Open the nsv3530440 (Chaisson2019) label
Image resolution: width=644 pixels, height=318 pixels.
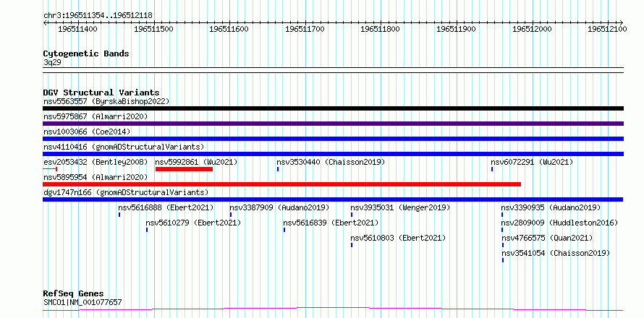click(331, 162)
